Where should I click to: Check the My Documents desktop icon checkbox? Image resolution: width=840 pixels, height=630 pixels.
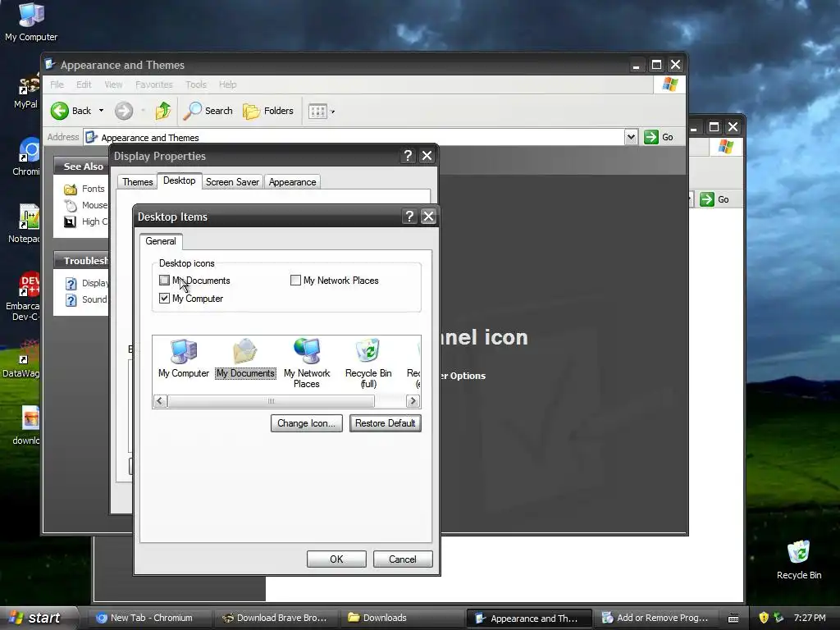tap(164, 281)
